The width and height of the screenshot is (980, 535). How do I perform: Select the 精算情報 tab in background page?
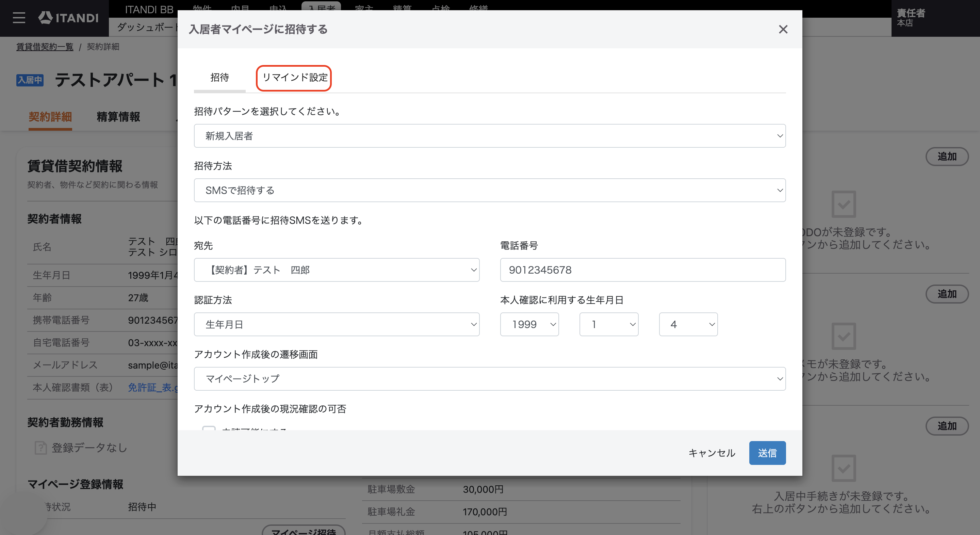[118, 117]
